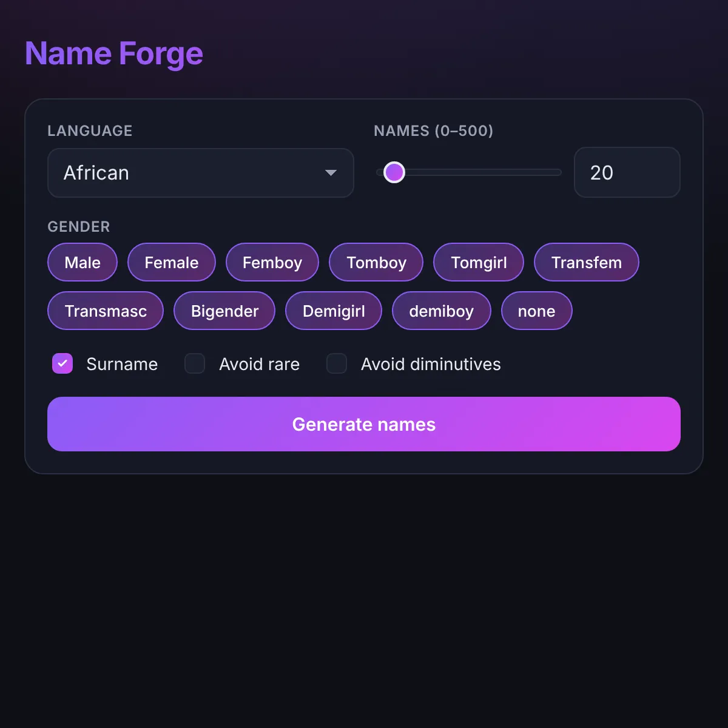Enable the Avoid diminutives checkbox
The image size is (728, 728).
337,363
